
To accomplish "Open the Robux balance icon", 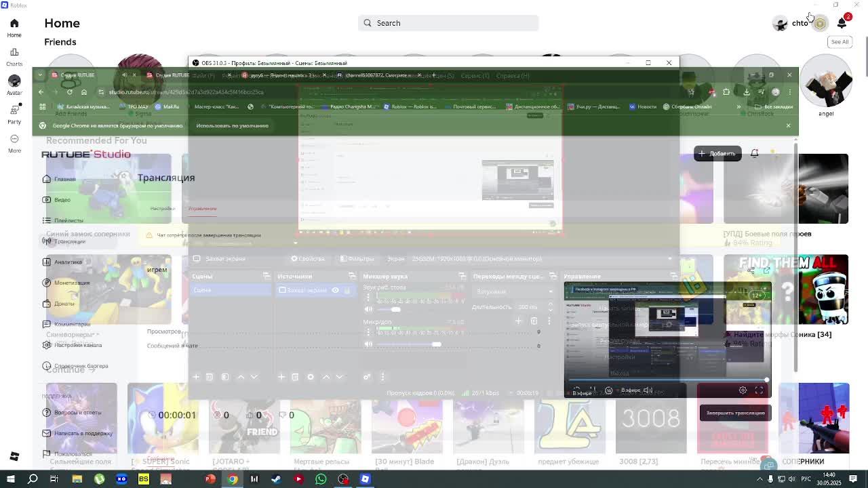I will (820, 23).
